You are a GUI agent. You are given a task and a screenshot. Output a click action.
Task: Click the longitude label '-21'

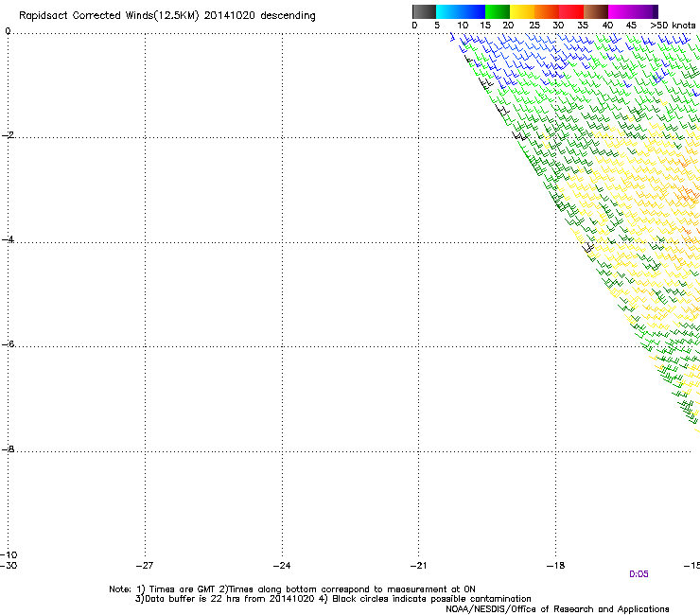pyautogui.click(x=418, y=566)
